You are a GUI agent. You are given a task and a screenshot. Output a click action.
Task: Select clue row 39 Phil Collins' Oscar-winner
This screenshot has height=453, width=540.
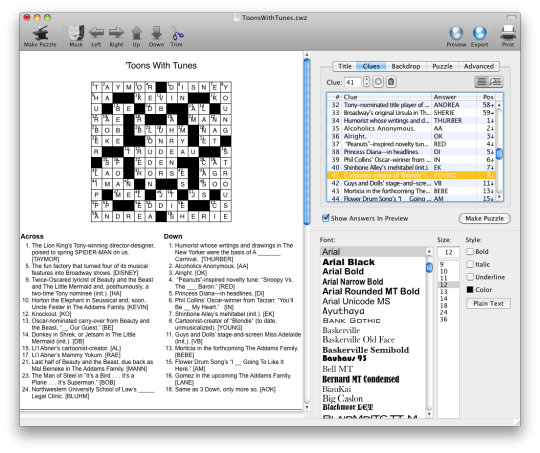411,160
